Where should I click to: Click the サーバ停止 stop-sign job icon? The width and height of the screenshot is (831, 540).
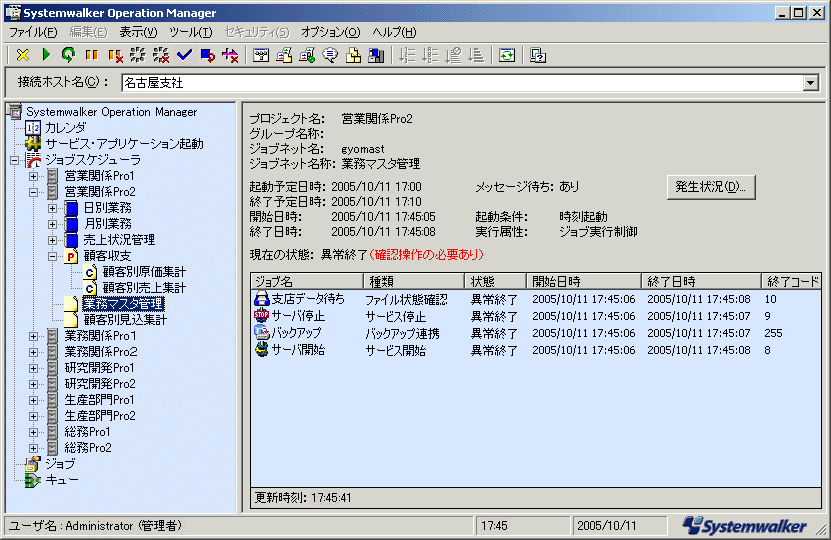point(262,315)
